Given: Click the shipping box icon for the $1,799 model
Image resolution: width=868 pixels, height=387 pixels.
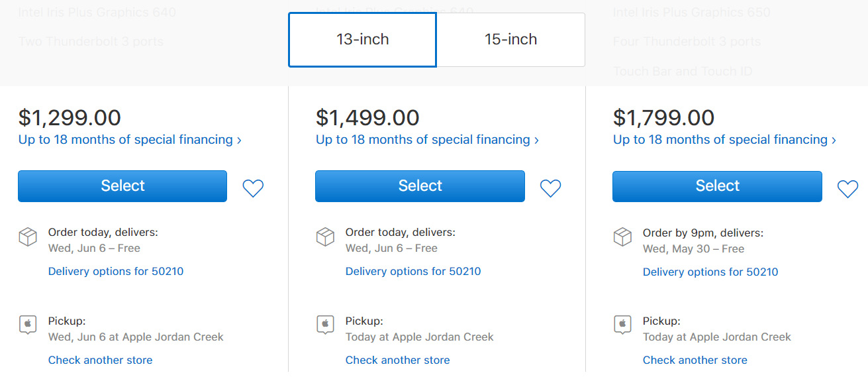Looking at the screenshot, I should pyautogui.click(x=622, y=236).
